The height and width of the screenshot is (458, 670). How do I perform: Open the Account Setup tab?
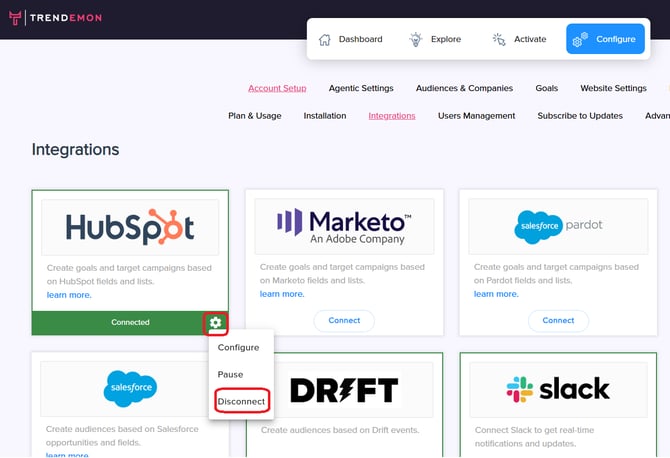(x=277, y=88)
